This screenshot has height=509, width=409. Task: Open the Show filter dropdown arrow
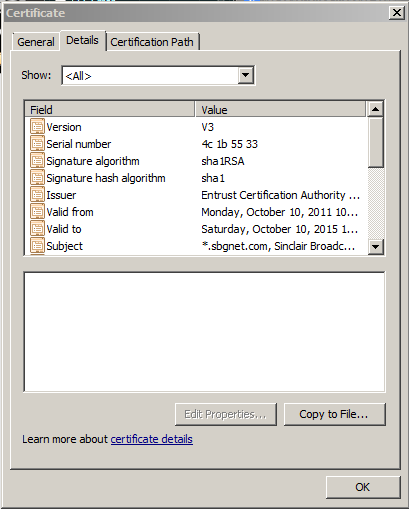pos(246,75)
